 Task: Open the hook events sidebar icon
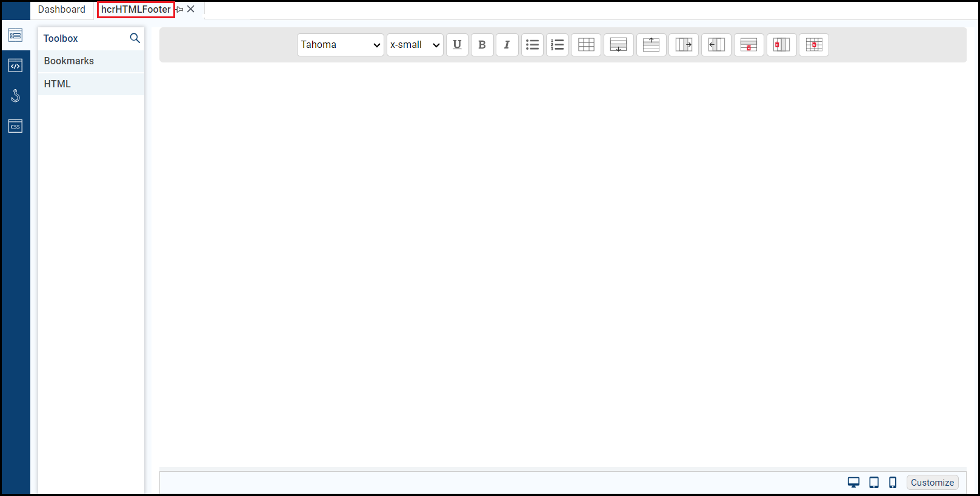(x=15, y=96)
